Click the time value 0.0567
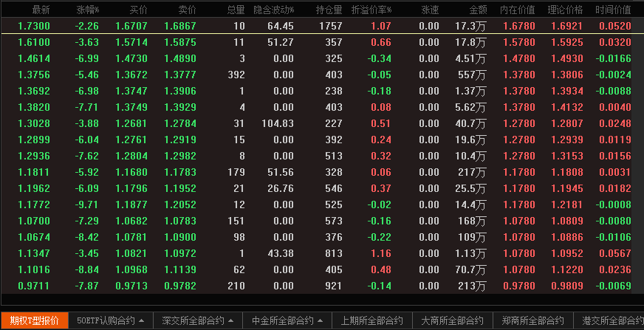The image size is (644, 330). pos(615,253)
